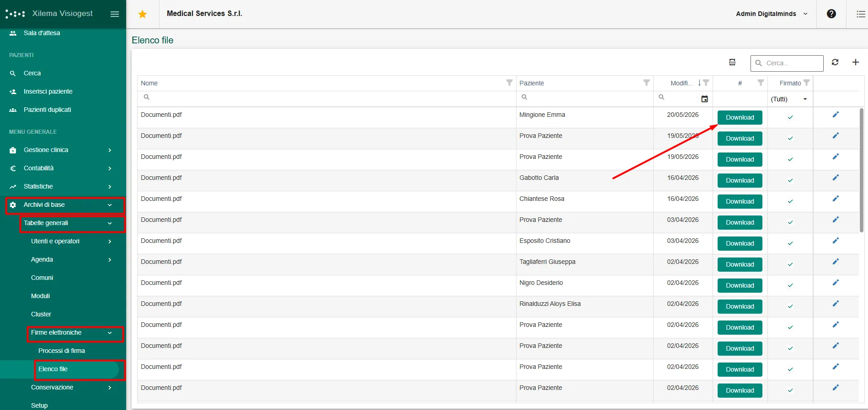Open the # column filter icon

tap(761, 83)
